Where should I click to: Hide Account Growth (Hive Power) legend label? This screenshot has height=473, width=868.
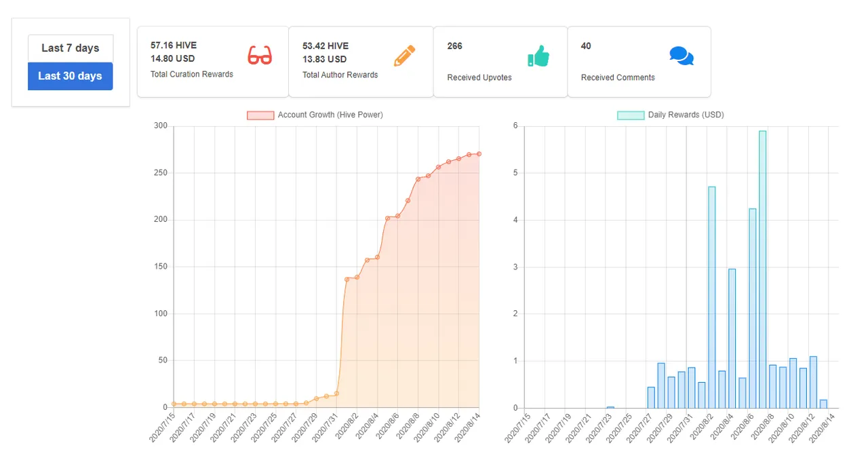click(x=330, y=115)
